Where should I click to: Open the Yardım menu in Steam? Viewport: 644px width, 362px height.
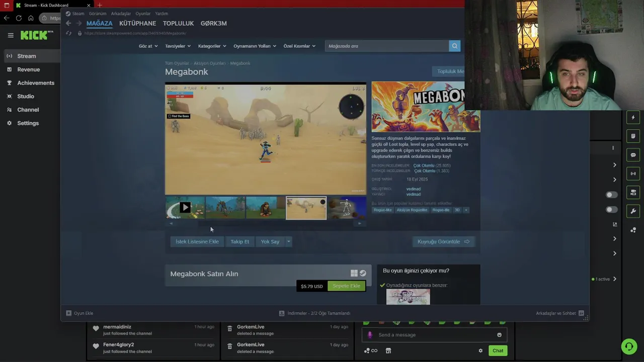[x=162, y=14]
